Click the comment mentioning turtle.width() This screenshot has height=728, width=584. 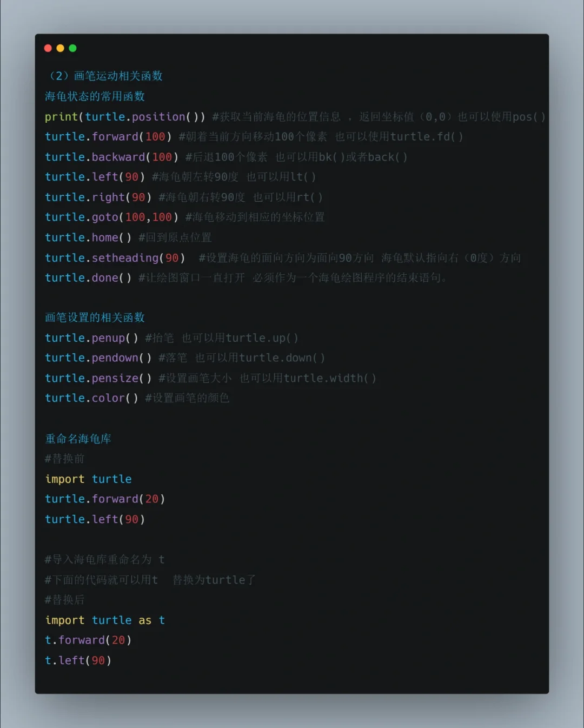pyautogui.click(x=267, y=378)
